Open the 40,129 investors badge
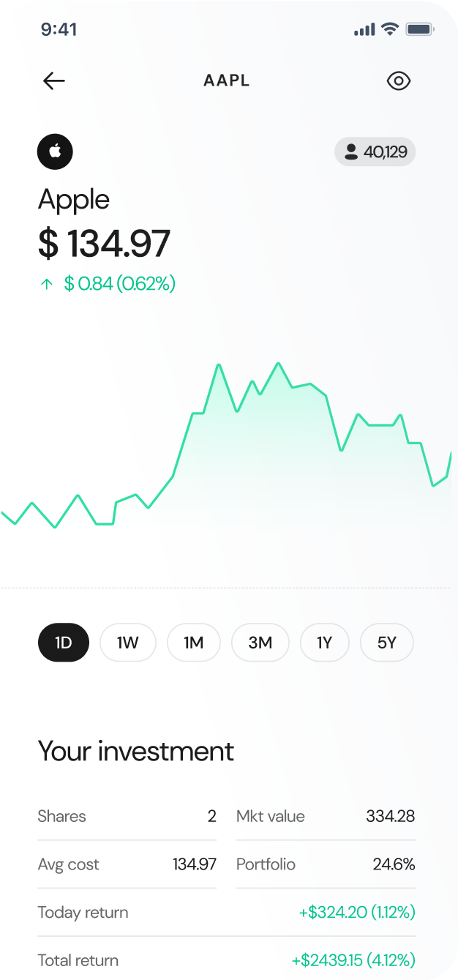Screen dimensions: 458x980 coord(375,152)
